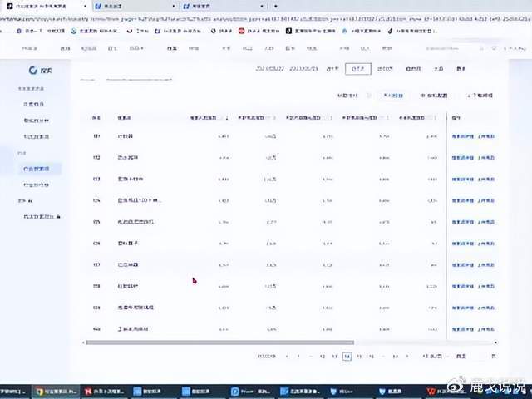This screenshot has height=399, width=532.
Task: Click the sort icon on the last numeric column header
Action: [x=436, y=118]
